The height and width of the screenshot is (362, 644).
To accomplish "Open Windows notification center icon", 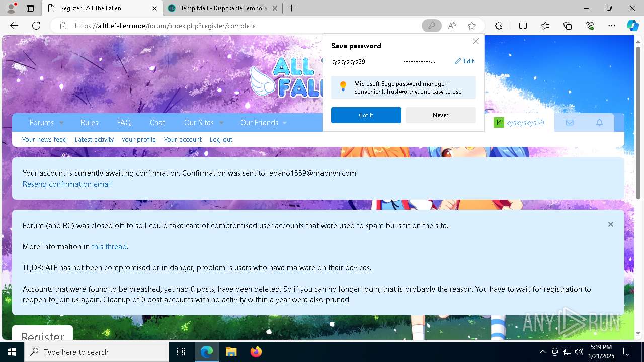I will (x=627, y=352).
